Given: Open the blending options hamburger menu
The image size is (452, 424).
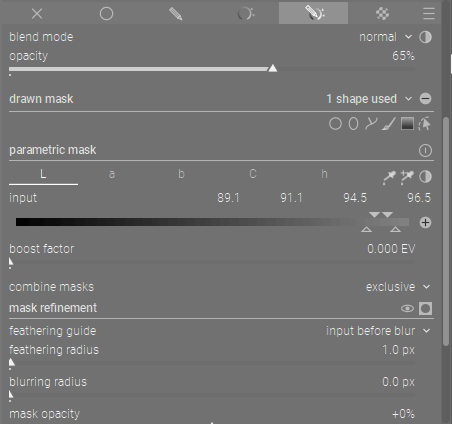Looking at the screenshot, I should pyautogui.click(x=429, y=14).
